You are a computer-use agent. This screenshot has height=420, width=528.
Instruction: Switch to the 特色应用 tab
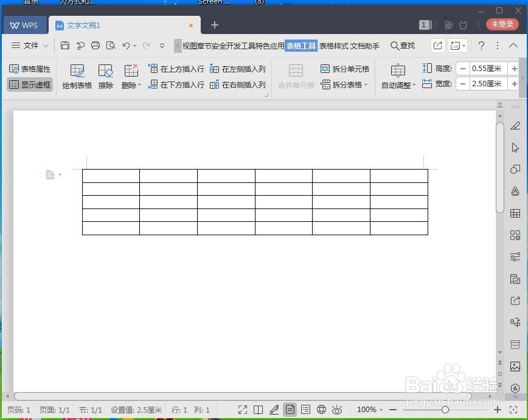click(x=270, y=46)
